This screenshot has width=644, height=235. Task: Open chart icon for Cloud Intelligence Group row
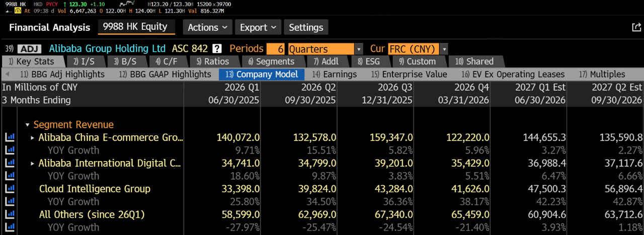point(10,189)
